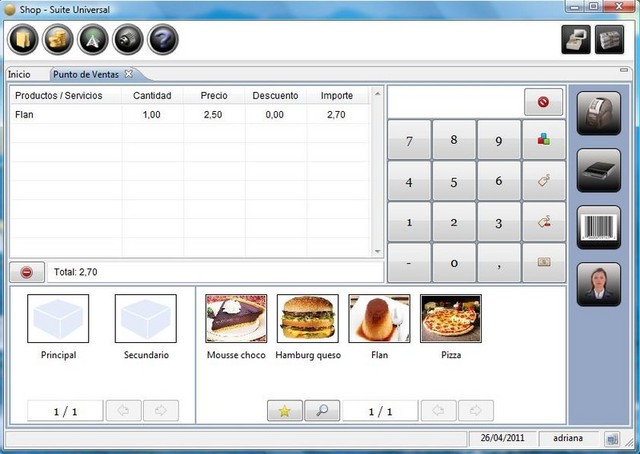Click the Cantidad column header
Viewport: 640px width, 454px height.
tap(152, 96)
